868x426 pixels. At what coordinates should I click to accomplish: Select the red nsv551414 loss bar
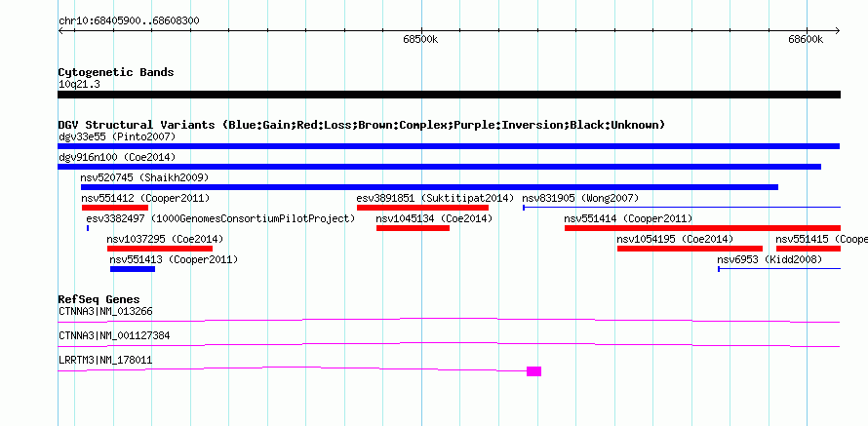(703, 228)
